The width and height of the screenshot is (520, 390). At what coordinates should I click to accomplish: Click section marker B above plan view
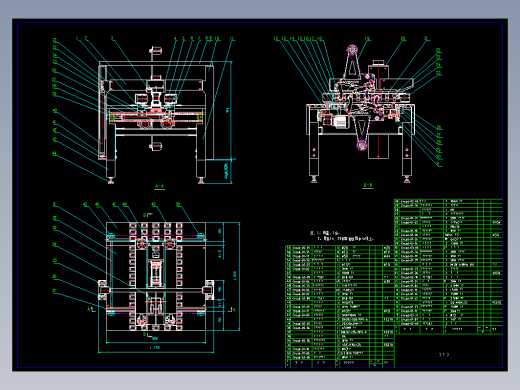click(x=144, y=215)
